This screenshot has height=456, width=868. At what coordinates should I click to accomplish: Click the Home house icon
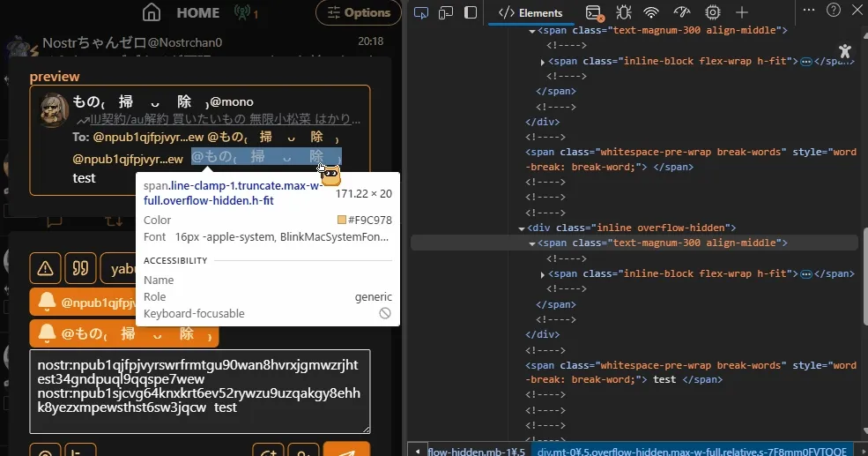[152, 12]
